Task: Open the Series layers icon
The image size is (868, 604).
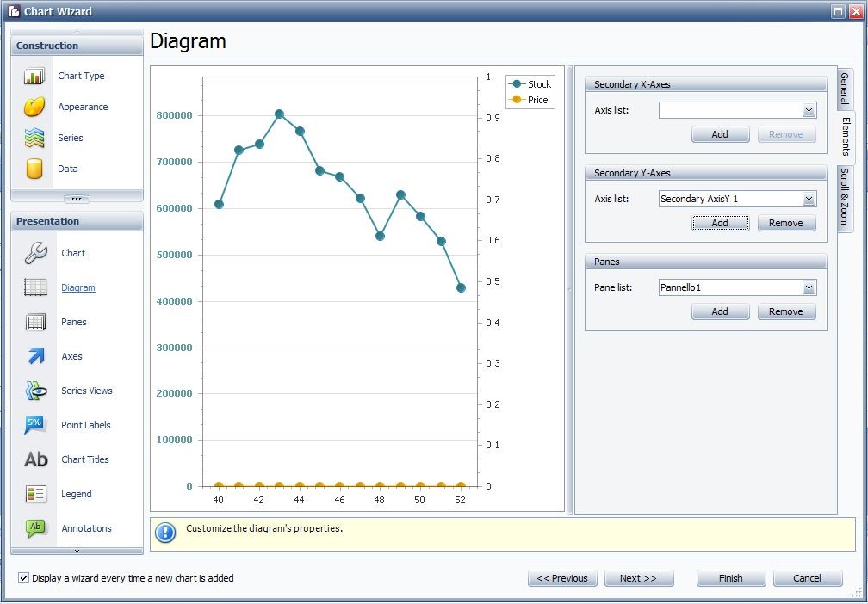Action: pyautogui.click(x=34, y=138)
